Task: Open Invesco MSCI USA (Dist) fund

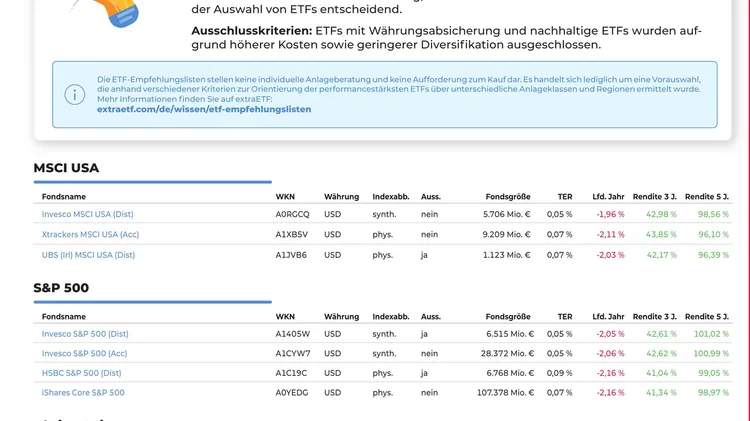Action: (88, 214)
